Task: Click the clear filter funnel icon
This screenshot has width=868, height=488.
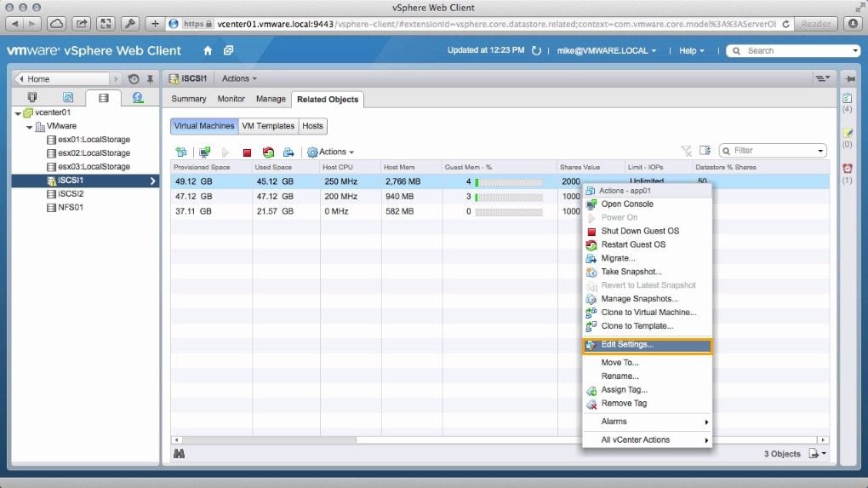Action: pyautogui.click(x=686, y=151)
